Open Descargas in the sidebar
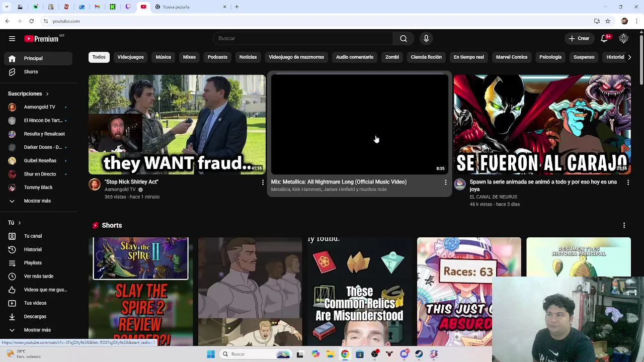 pyautogui.click(x=38, y=316)
